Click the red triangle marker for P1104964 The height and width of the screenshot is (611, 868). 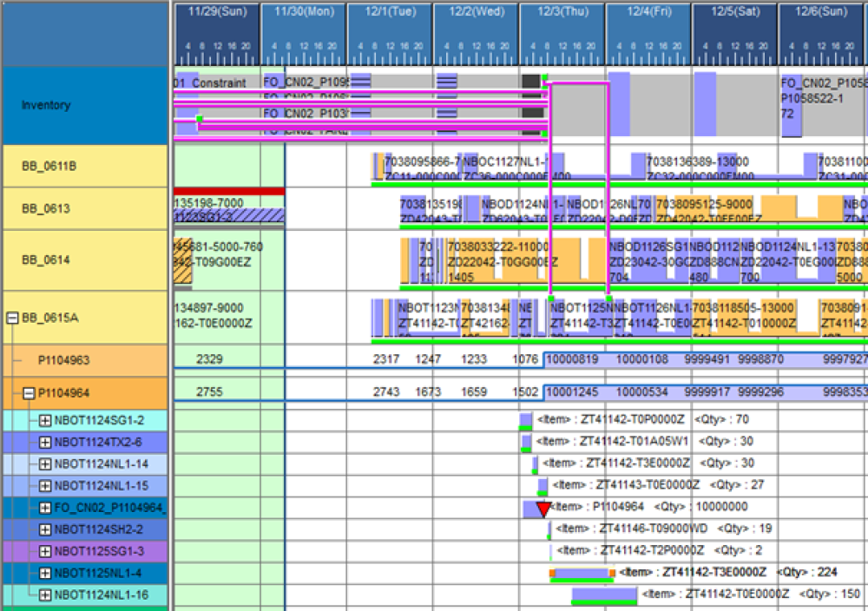tap(543, 509)
